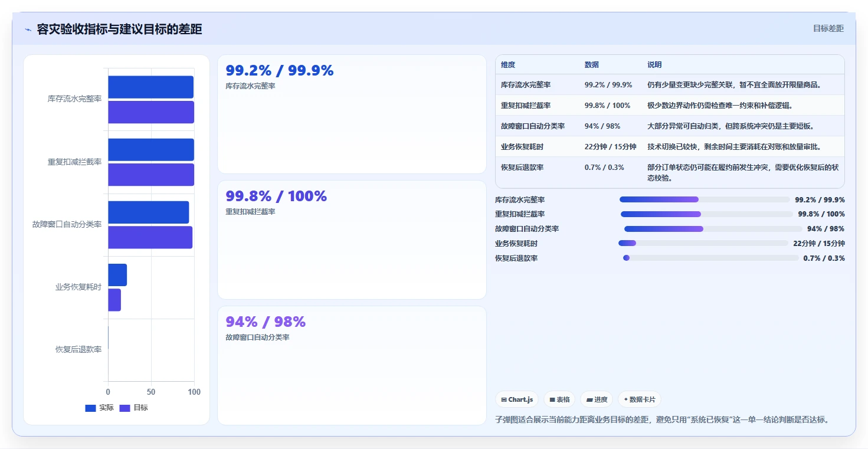
Task: Click the table cell 94% / 98%
Action: tap(602, 126)
